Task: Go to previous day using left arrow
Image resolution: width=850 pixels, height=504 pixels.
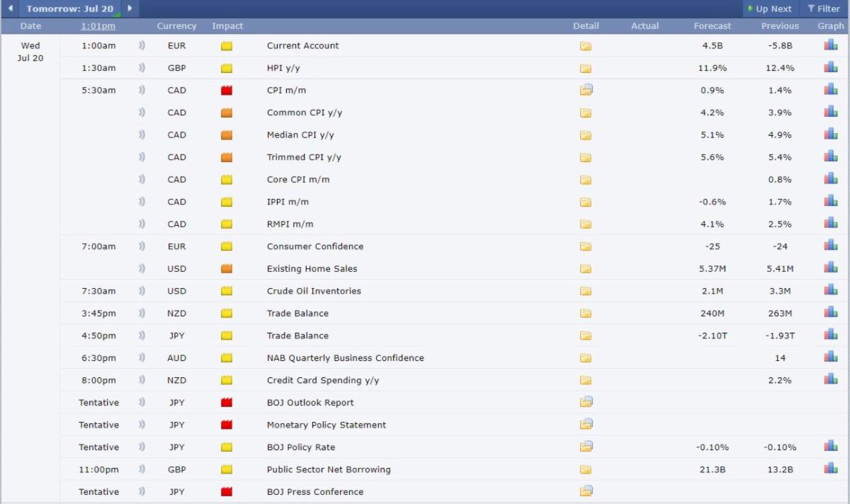Action: point(10,8)
